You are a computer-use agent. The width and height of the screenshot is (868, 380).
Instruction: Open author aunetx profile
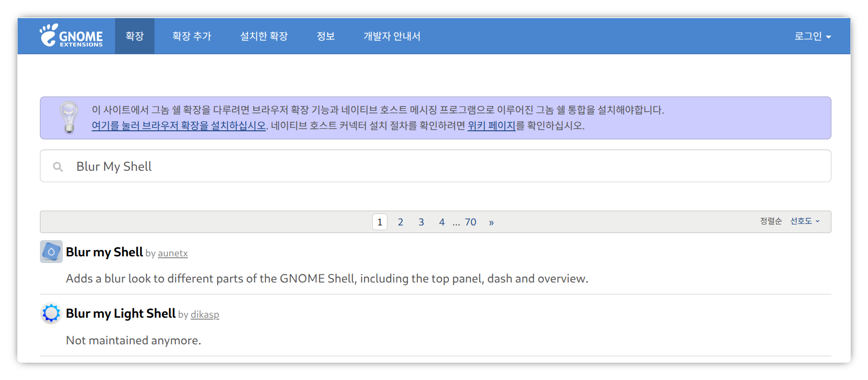pos(173,253)
